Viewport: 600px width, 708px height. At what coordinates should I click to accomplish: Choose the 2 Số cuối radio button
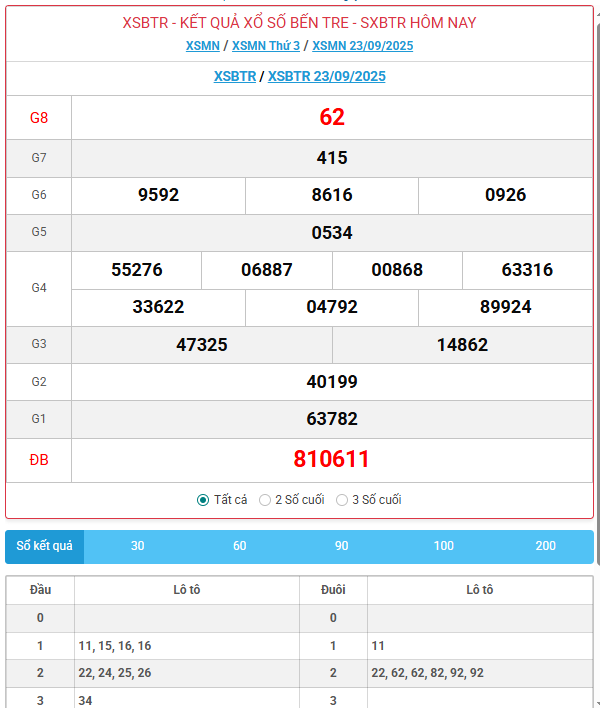(x=265, y=500)
